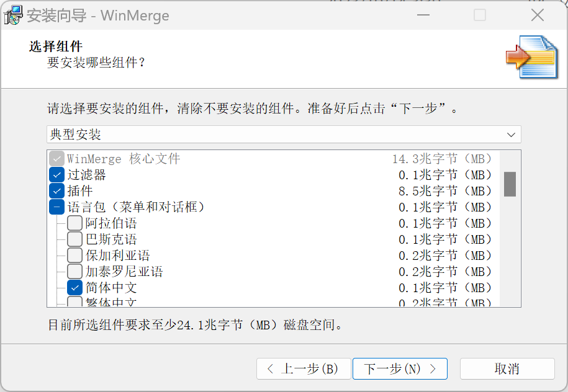Image resolution: width=568 pixels, height=392 pixels.
Task: Check the 繁体中文 checkbox
Action: pyautogui.click(x=74, y=302)
